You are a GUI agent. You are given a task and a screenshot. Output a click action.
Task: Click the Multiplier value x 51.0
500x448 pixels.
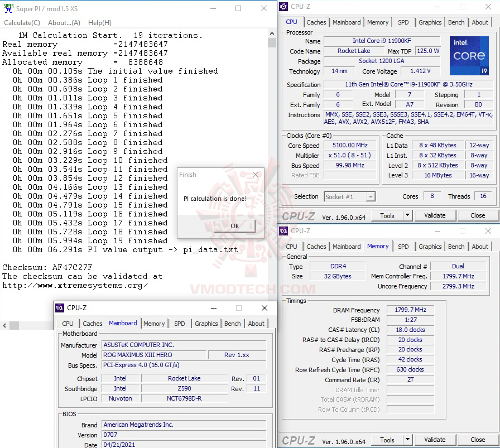click(x=350, y=155)
